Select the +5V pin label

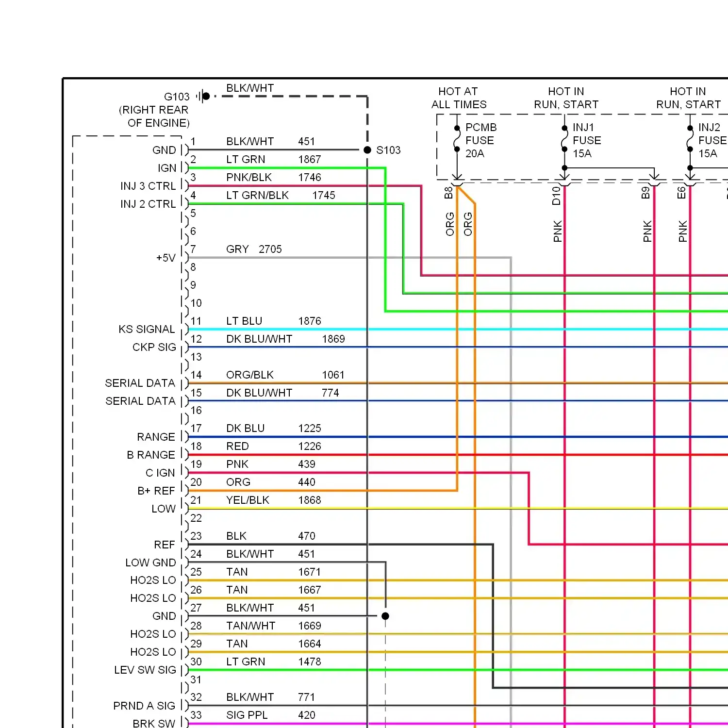pos(166,258)
